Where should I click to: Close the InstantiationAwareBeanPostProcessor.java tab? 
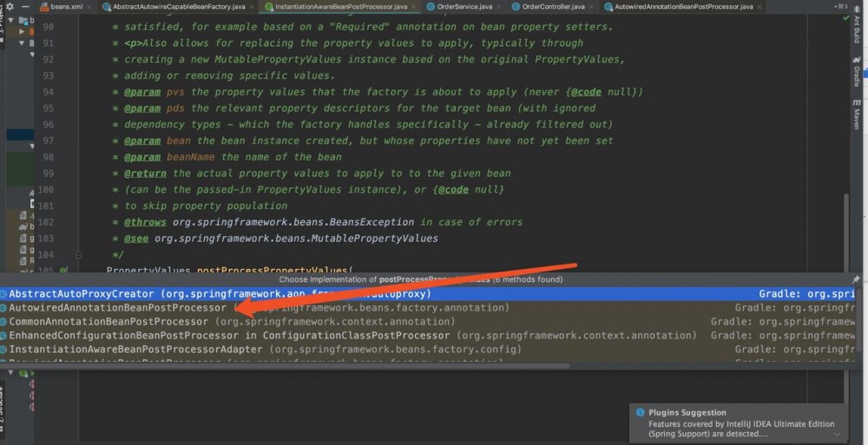pyautogui.click(x=413, y=7)
